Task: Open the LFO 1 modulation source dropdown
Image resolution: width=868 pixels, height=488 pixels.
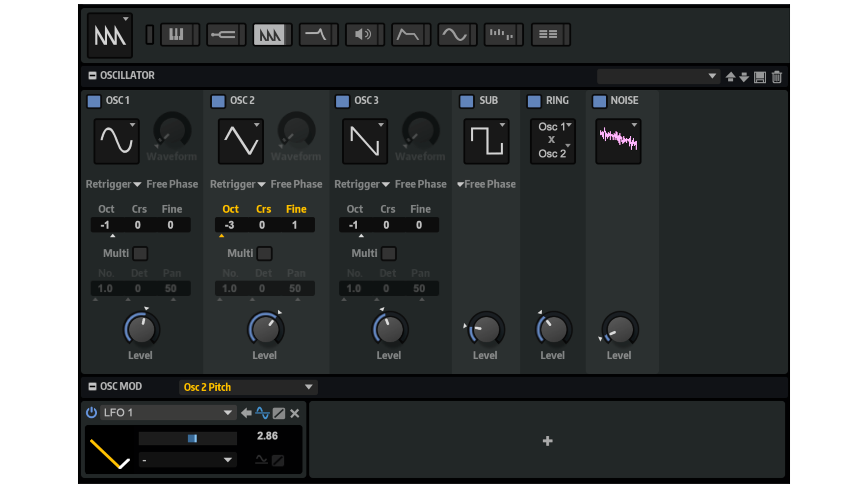Action: tap(168, 413)
